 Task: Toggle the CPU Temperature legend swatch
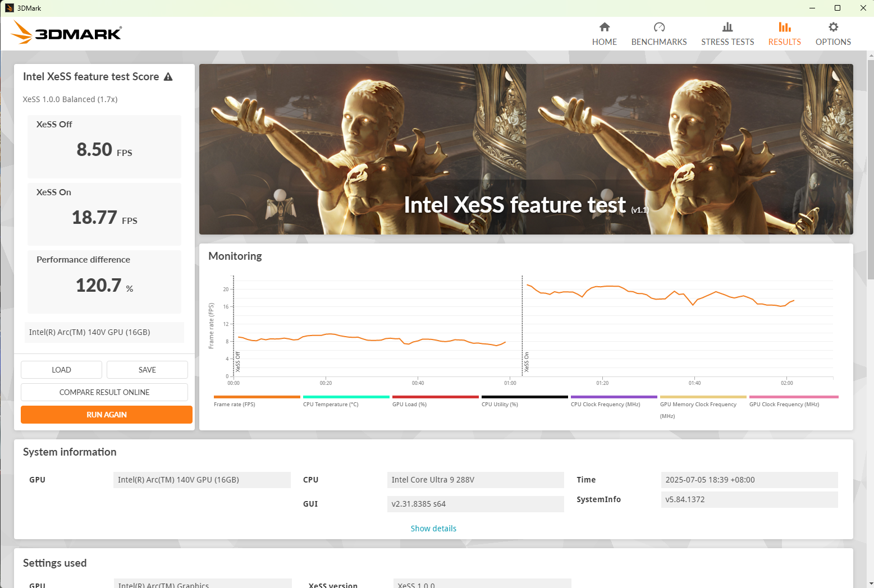(x=346, y=397)
